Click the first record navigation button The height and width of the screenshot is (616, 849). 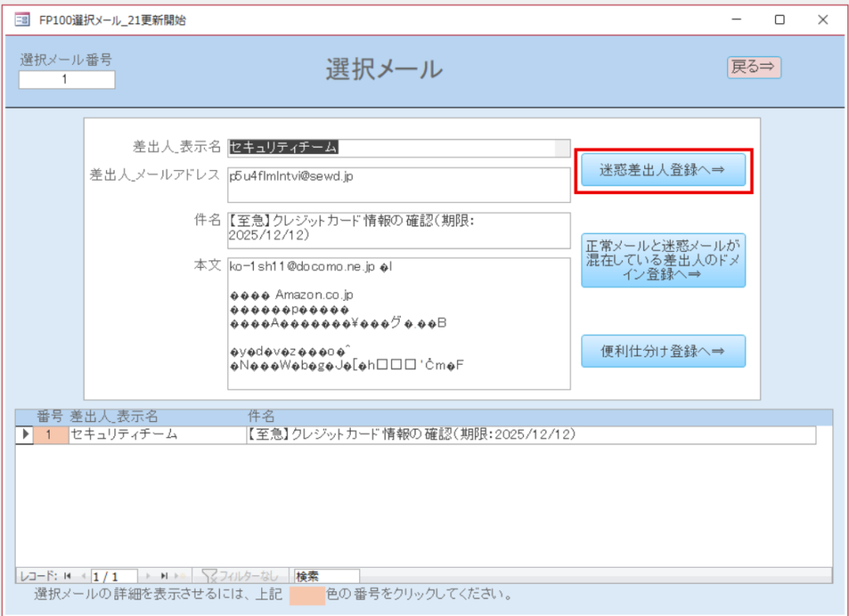[68, 575]
